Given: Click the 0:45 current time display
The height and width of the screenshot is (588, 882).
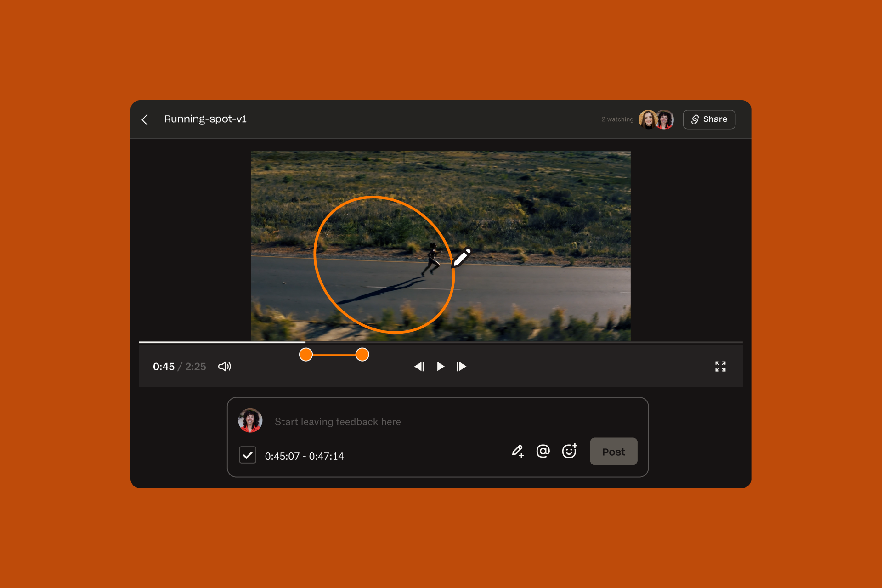Looking at the screenshot, I should point(164,367).
